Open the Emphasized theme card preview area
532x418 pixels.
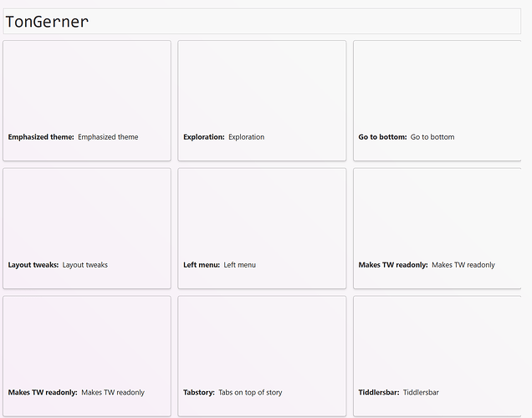click(x=87, y=84)
